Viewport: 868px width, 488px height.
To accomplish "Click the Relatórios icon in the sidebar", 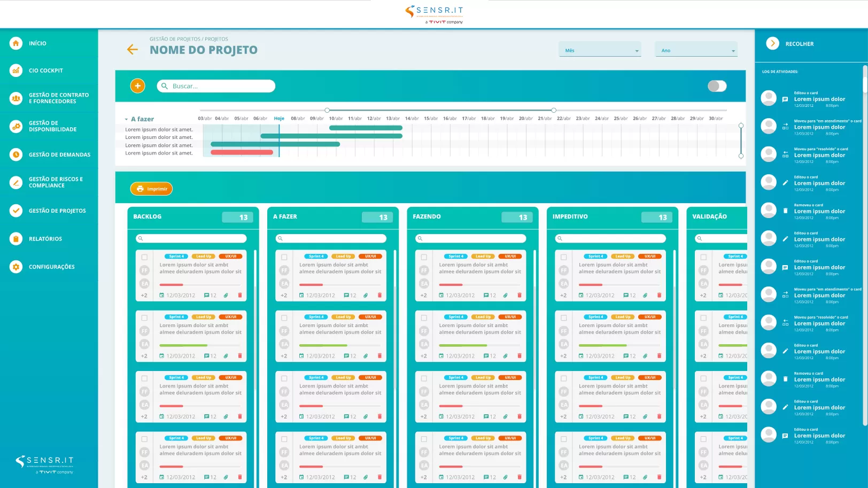I will click(x=15, y=238).
